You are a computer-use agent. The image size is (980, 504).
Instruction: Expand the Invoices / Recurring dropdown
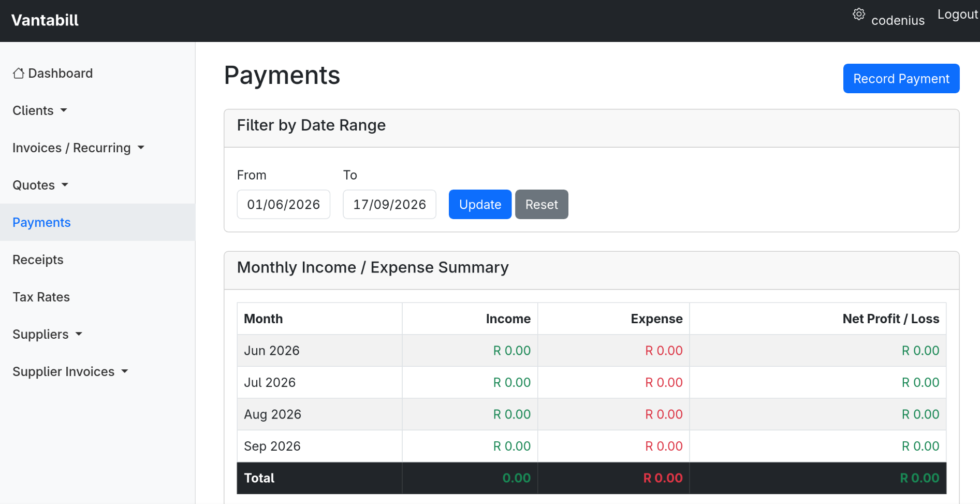[x=78, y=148]
